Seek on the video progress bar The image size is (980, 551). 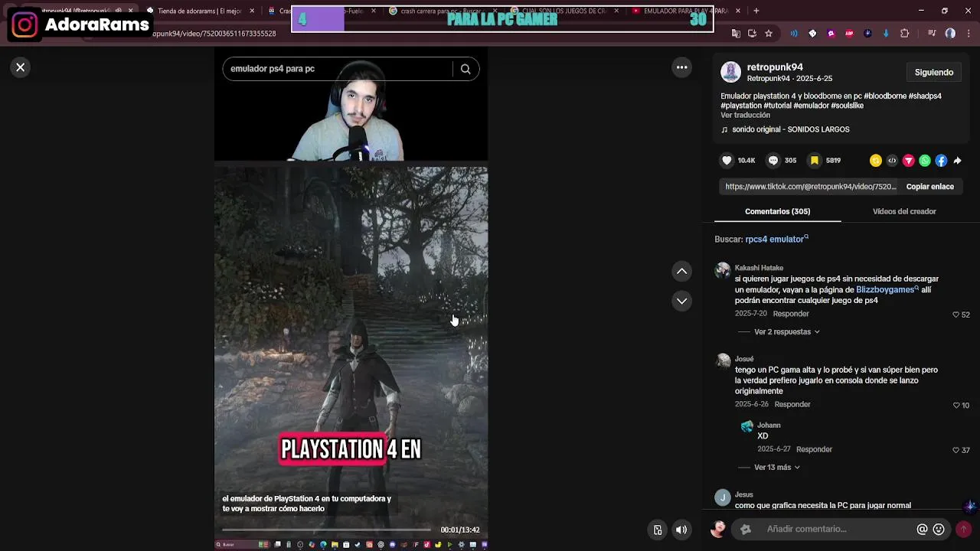click(327, 530)
